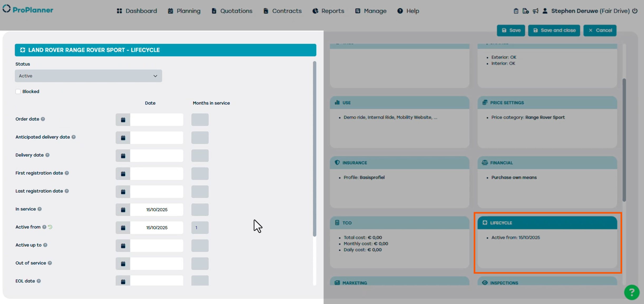Click help icon next to In service

(x=40, y=209)
